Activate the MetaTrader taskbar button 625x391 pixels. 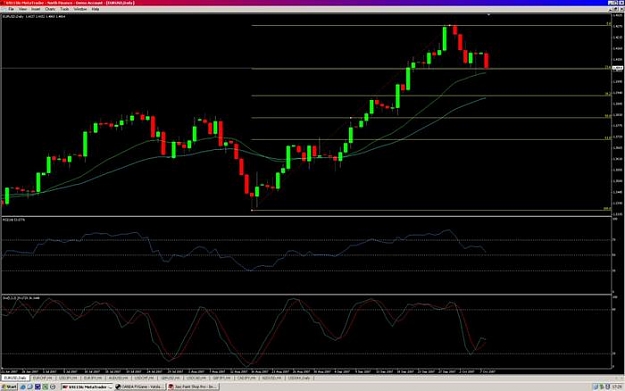pos(88,387)
